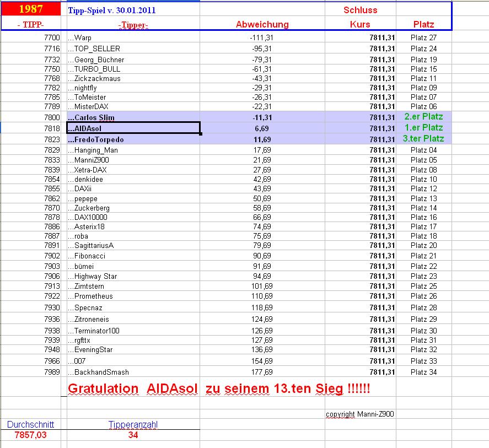Select the Abweichung column header
Image resolution: width=489 pixels, height=448 pixels.
(x=263, y=24)
